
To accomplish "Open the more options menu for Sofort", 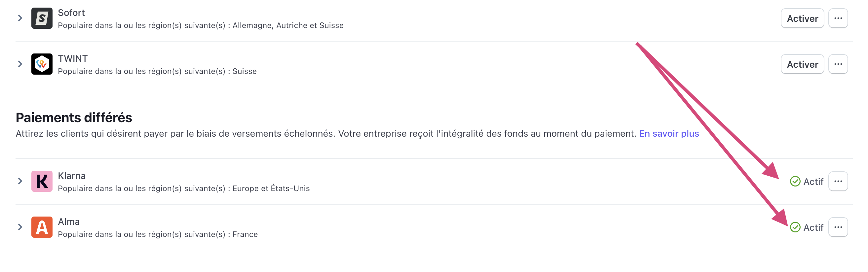I will click(838, 18).
